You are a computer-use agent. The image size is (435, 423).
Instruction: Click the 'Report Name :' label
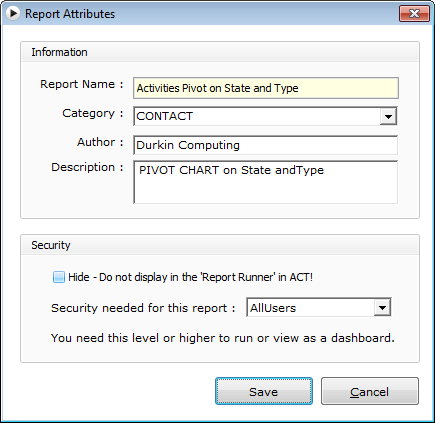point(82,84)
